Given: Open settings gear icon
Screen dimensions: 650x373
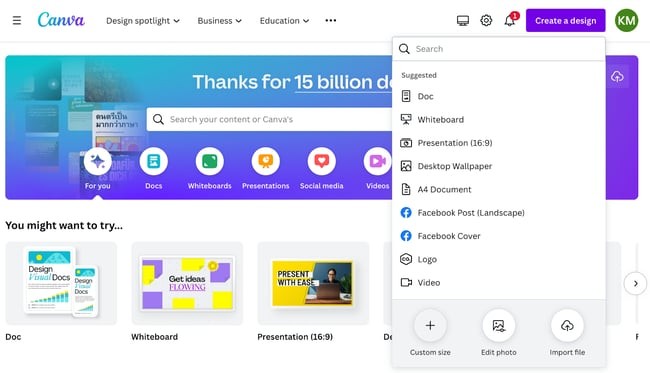Looking at the screenshot, I should (x=486, y=20).
